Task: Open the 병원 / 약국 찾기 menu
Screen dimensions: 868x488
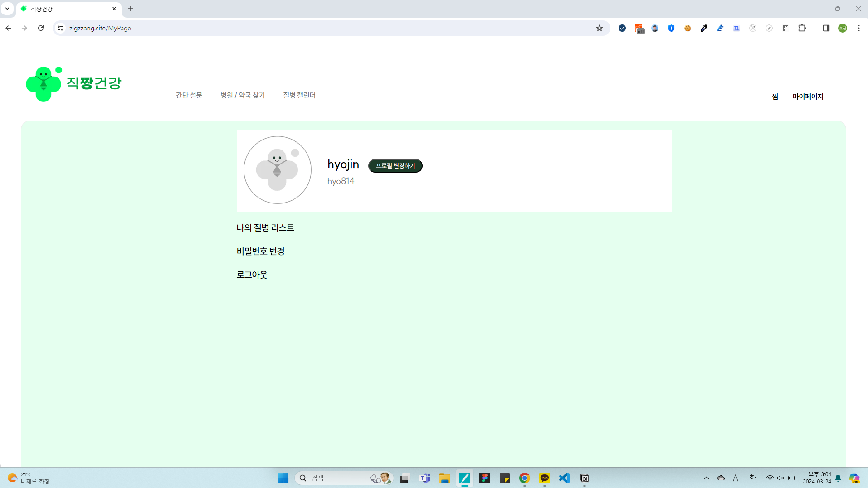Action: [242, 95]
